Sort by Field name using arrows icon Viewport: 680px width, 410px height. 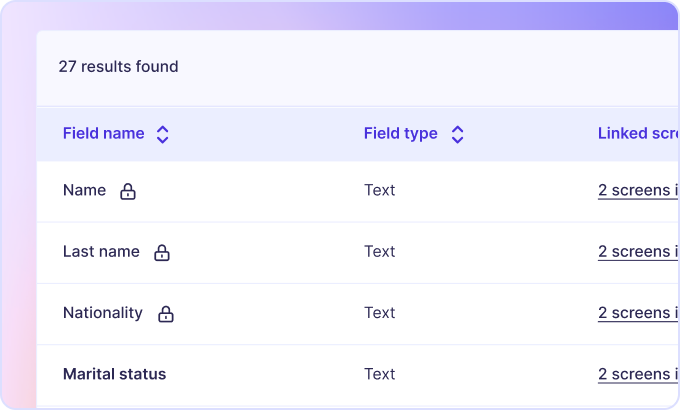(x=163, y=134)
